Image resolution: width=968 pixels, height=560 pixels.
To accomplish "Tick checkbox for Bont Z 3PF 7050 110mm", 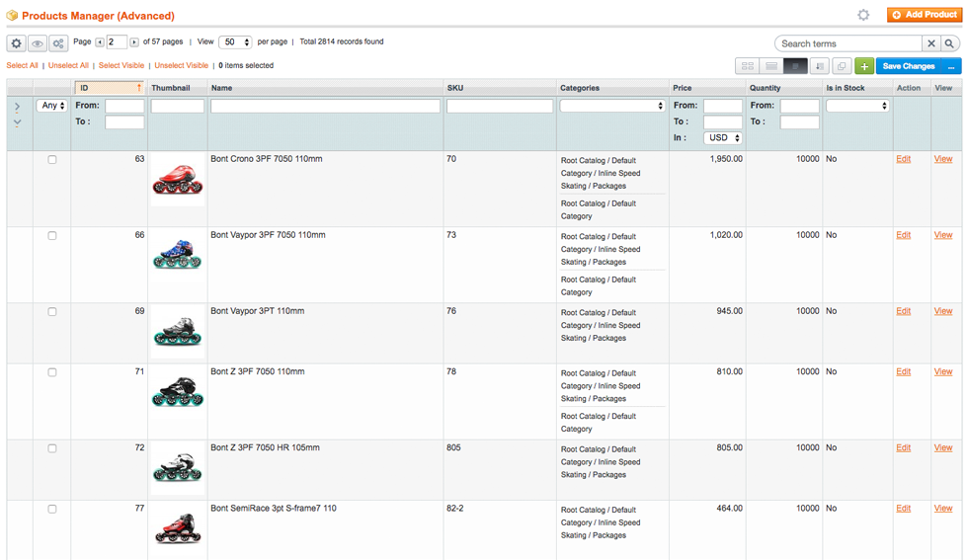I will point(52,371).
